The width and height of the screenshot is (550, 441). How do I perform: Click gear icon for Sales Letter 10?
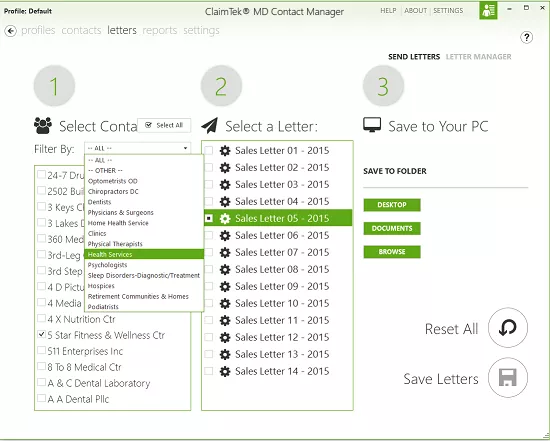click(x=225, y=303)
